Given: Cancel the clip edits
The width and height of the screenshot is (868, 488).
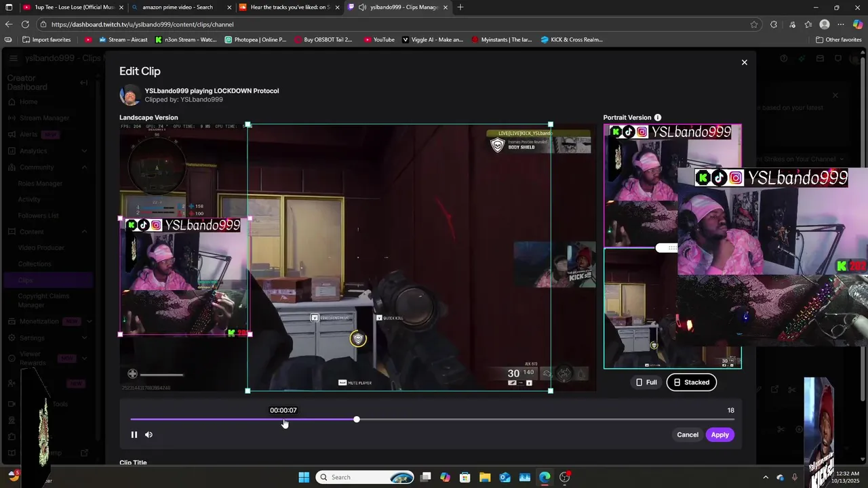Looking at the screenshot, I should coord(687,434).
